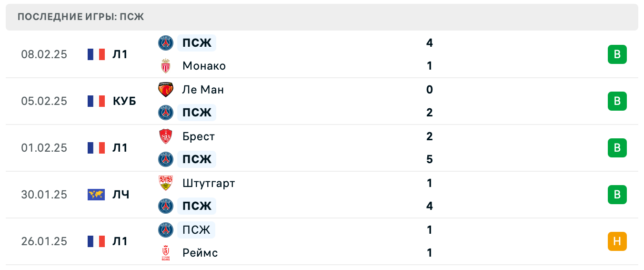The image size is (644, 270).
Task: Click win badge for the Monaco match
Action: pos(617,54)
